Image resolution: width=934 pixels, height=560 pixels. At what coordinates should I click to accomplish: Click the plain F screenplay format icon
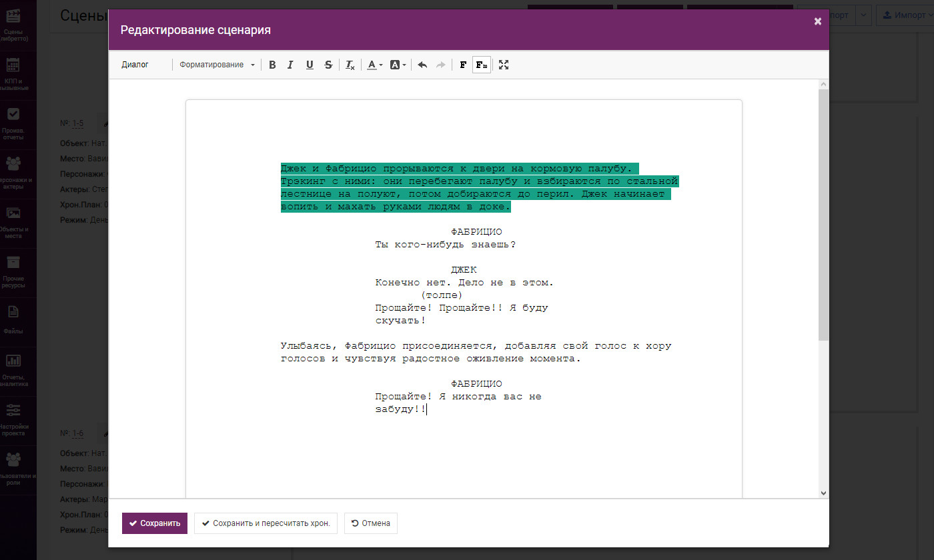463,65
